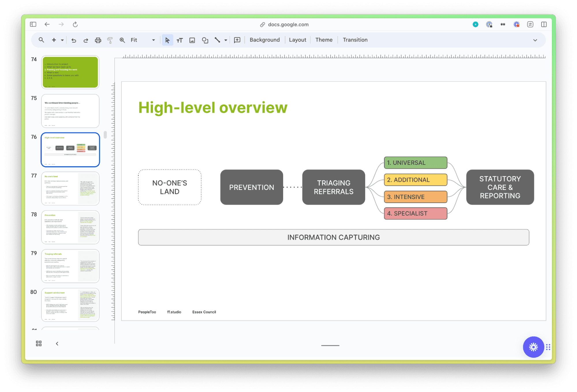
Task: Print the presentation
Action: 98,40
